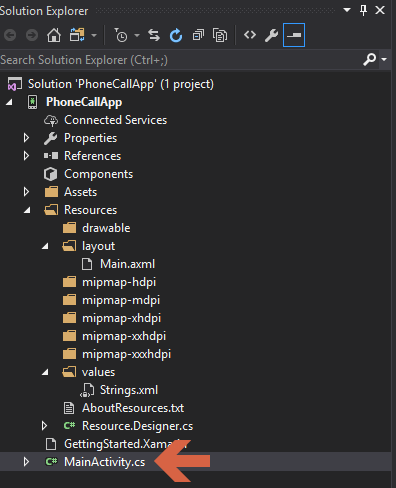Viewport: 396px width, 488px height.
Task: Open the Window Position dropdown arrow
Action: [347, 10]
